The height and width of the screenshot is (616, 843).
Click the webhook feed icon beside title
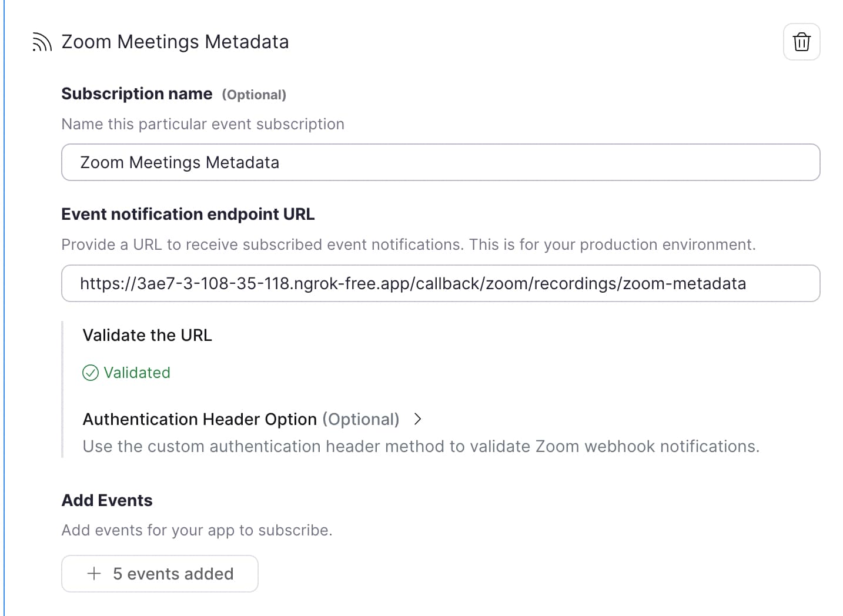tap(42, 42)
